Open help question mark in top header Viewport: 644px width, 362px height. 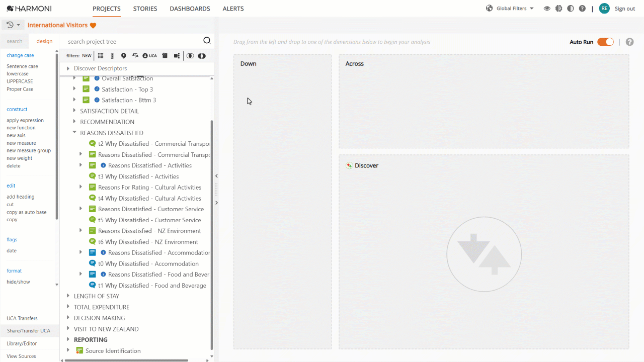coord(582,9)
